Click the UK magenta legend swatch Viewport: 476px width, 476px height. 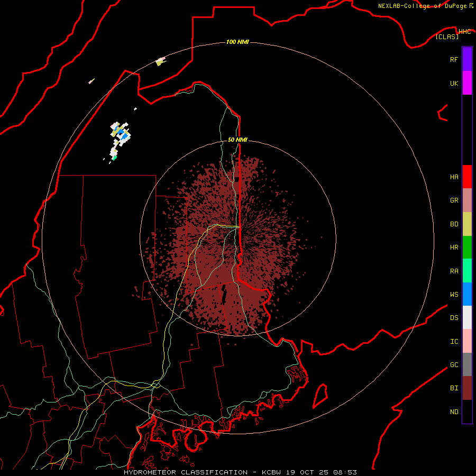[x=467, y=83]
